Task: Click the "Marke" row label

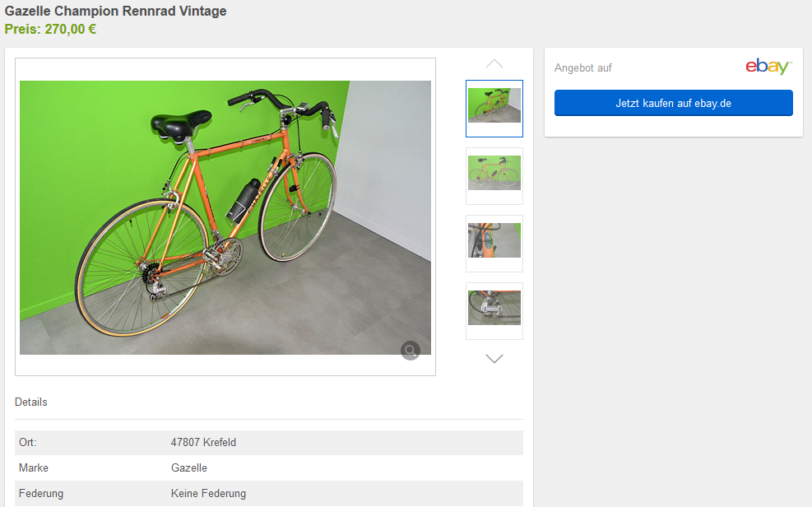Action: coord(34,468)
